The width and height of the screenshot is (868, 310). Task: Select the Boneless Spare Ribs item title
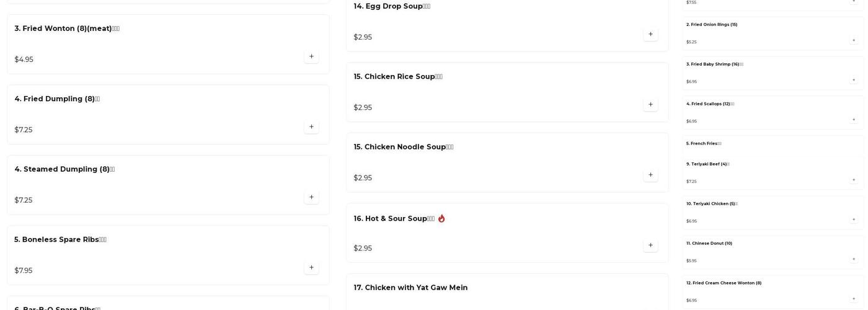(x=60, y=240)
